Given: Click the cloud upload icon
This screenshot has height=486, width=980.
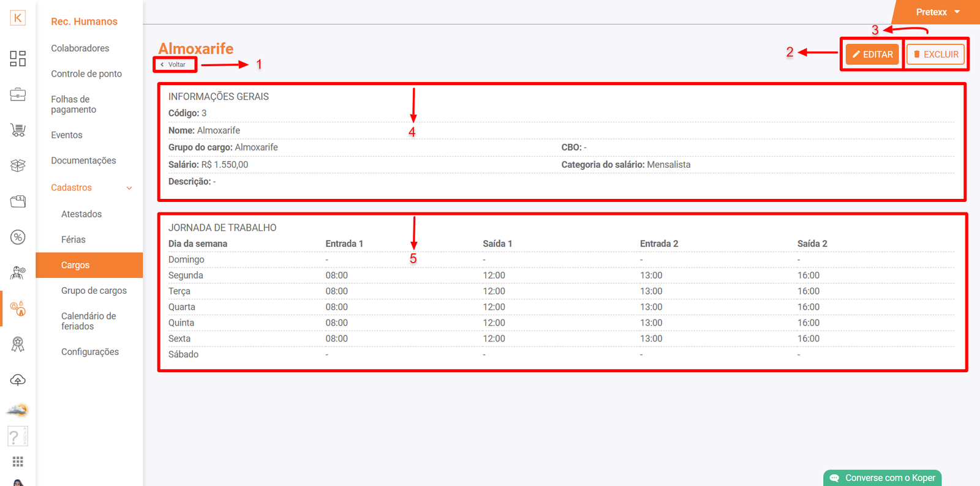Looking at the screenshot, I should click(18, 380).
